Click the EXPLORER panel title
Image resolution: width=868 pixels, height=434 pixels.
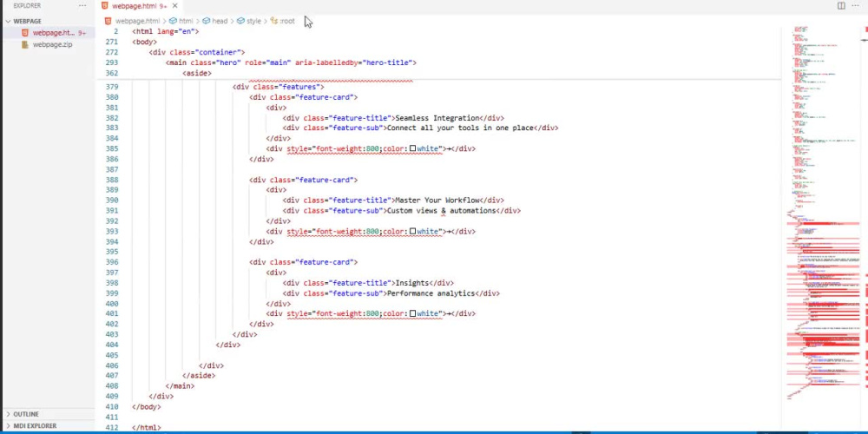click(28, 5)
